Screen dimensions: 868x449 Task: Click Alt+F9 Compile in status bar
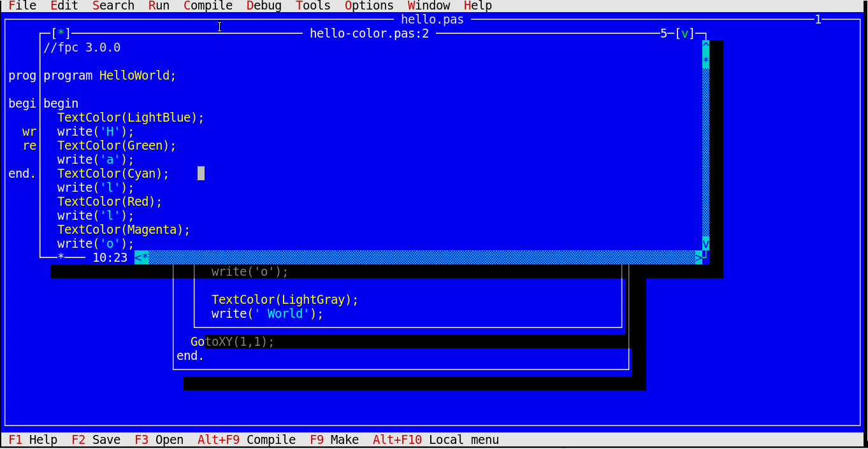[247, 439]
